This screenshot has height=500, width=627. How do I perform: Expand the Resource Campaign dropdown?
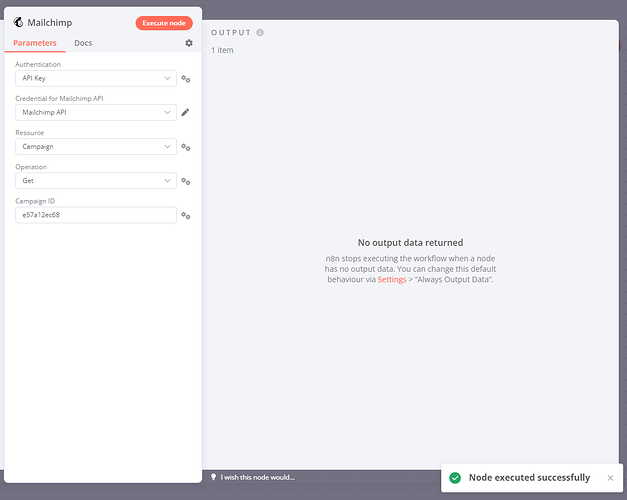tap(96, 147)
